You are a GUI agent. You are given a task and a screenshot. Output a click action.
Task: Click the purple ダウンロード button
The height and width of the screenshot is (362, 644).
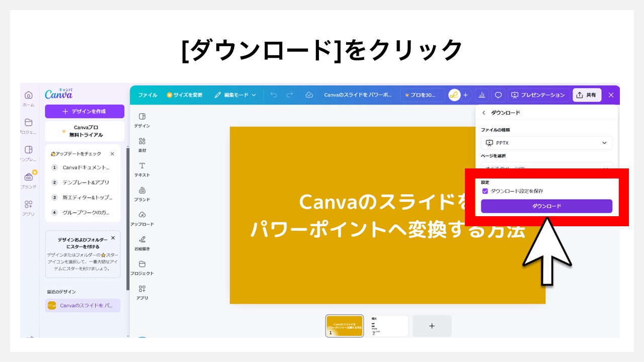click(546, 206)
